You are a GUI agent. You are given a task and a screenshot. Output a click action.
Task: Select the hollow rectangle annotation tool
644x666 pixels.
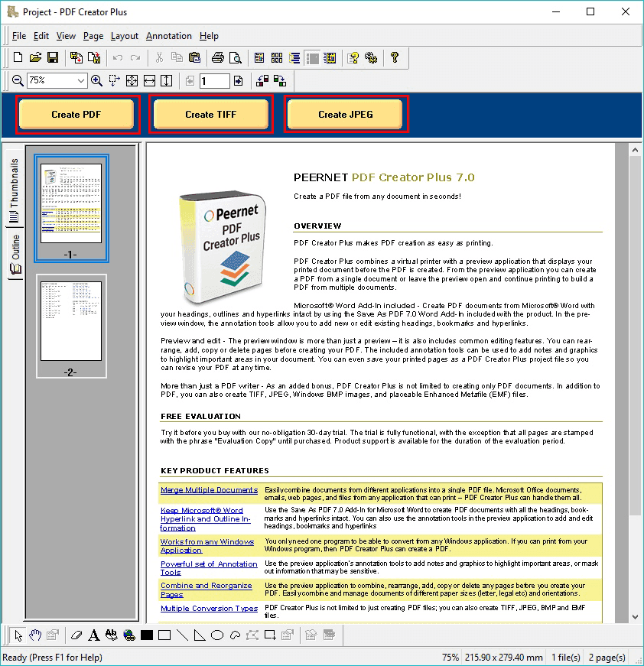pyautogui.click(x=164, y=635)
